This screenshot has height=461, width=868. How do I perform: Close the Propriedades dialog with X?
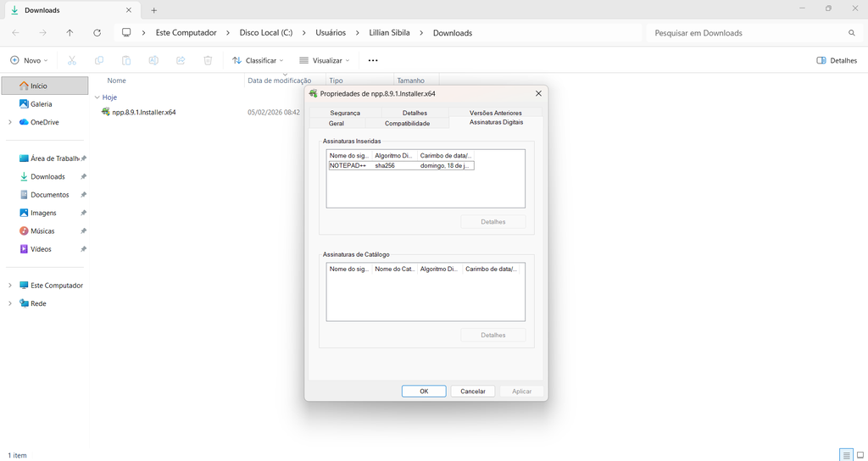538,93
